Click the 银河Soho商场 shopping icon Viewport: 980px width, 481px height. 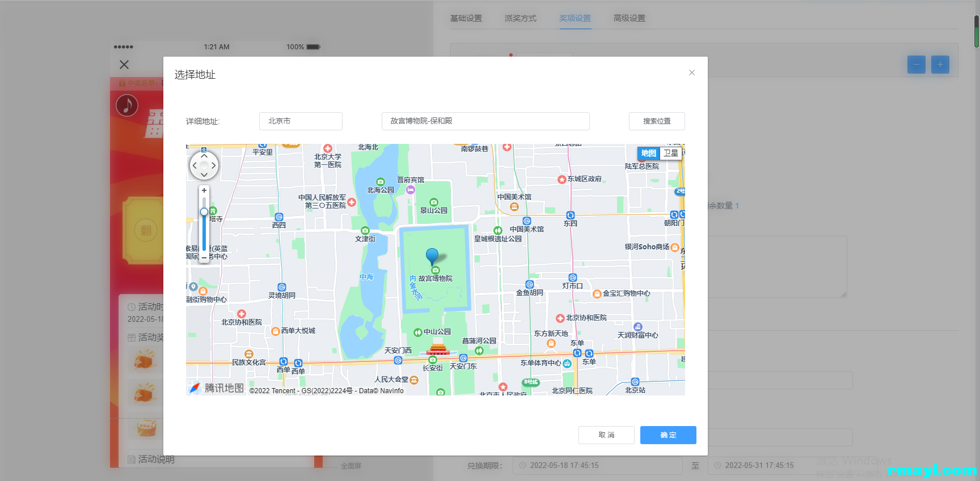675,248
